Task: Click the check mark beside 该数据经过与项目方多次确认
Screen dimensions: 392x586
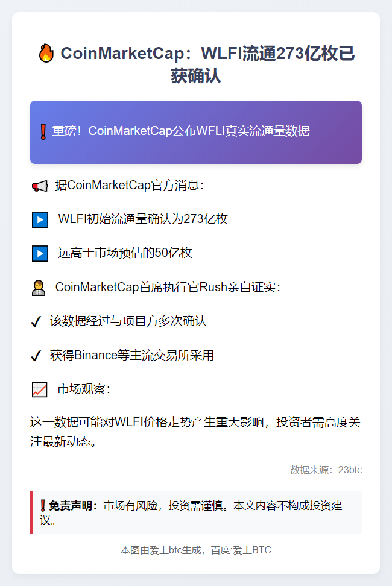Action: [x=36, y=321]
